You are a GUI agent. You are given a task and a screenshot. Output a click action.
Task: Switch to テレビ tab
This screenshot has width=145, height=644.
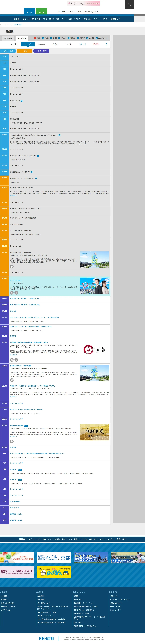tap(29, 11)
